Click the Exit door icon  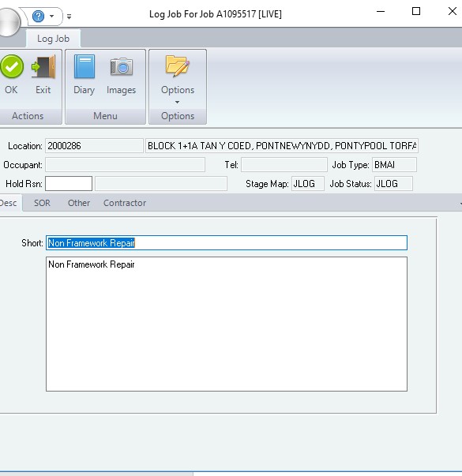(43, 67)
